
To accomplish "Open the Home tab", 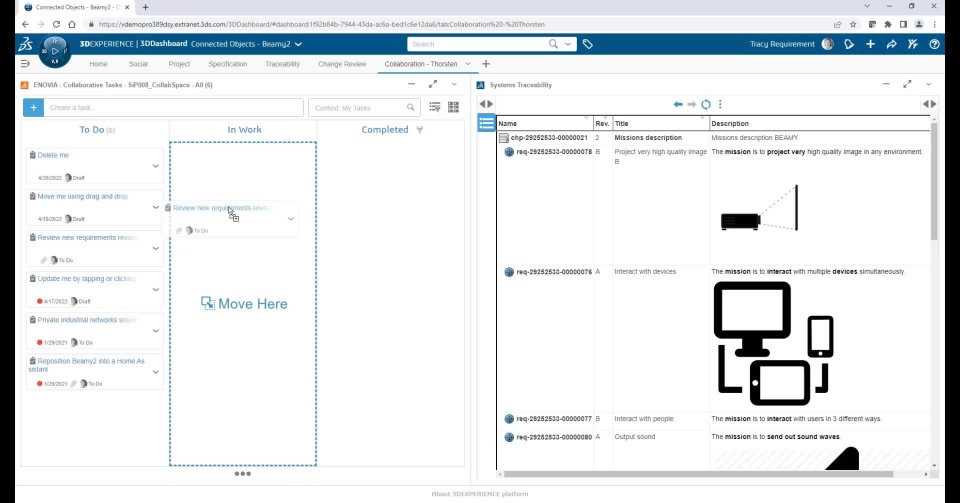I will (98, 64).
